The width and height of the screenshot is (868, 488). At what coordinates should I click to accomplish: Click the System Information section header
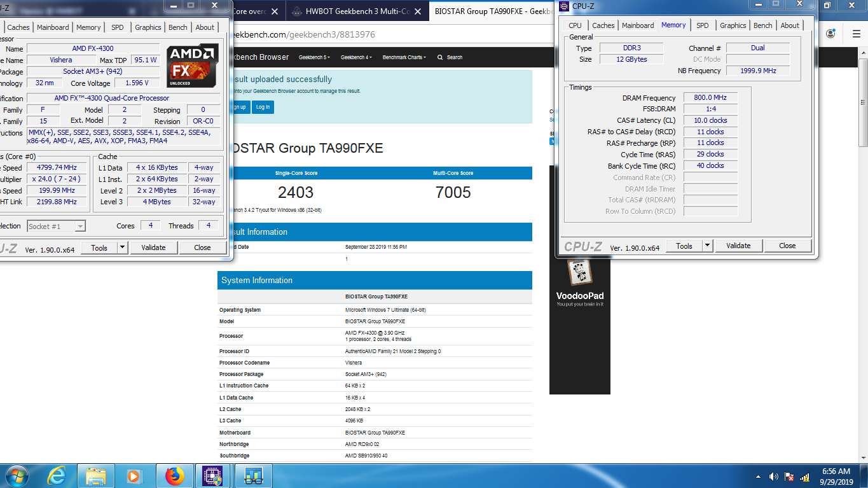click(x=375, y=281)
